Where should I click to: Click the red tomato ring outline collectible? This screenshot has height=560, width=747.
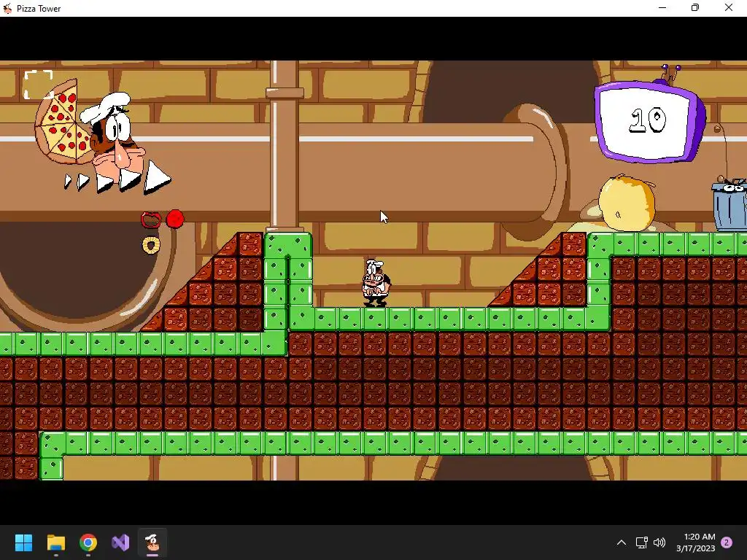[151, 219]
